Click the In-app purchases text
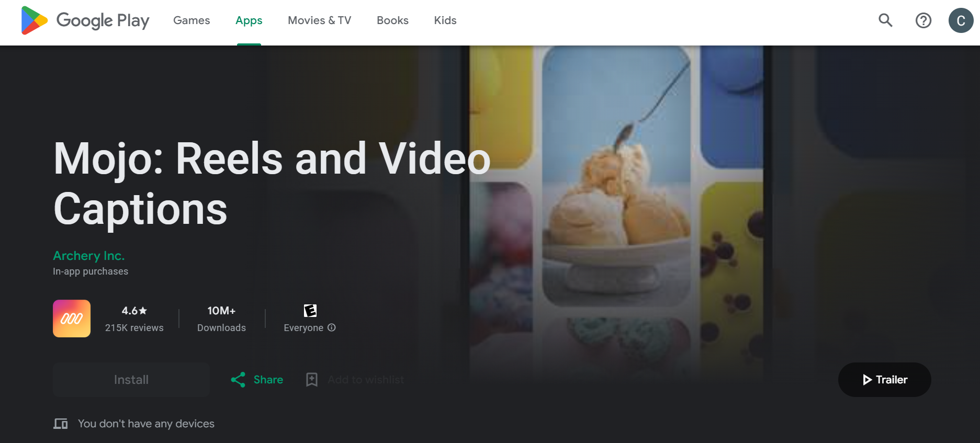The width and height of the screenshot is (980, 443). [x=91, y=271]
